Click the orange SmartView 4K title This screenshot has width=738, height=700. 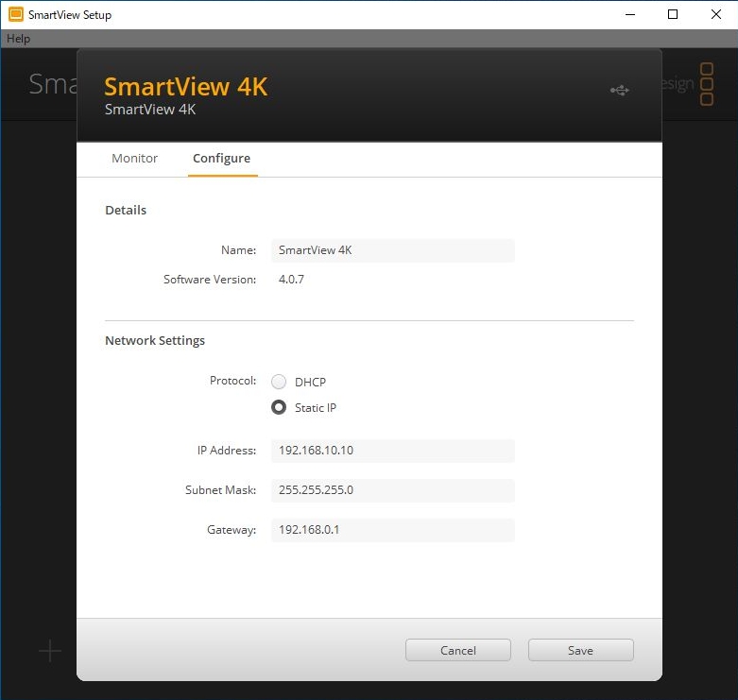pos(186,87)
